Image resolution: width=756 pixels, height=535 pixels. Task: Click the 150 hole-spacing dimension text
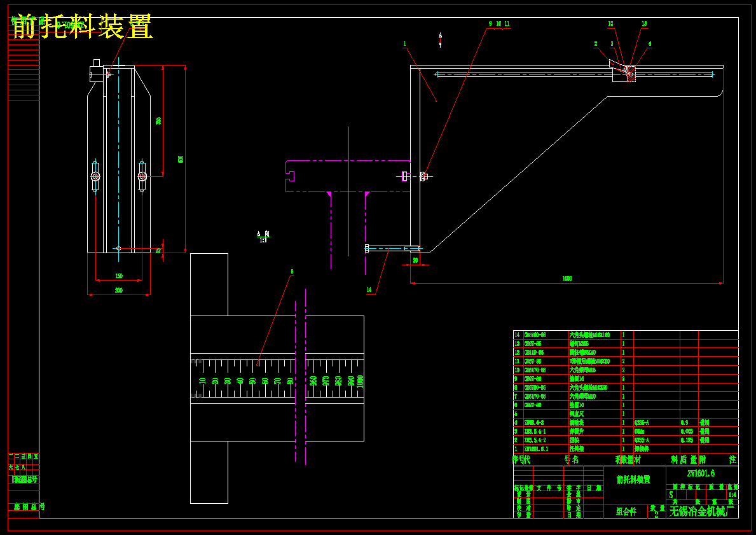point(119,276)
